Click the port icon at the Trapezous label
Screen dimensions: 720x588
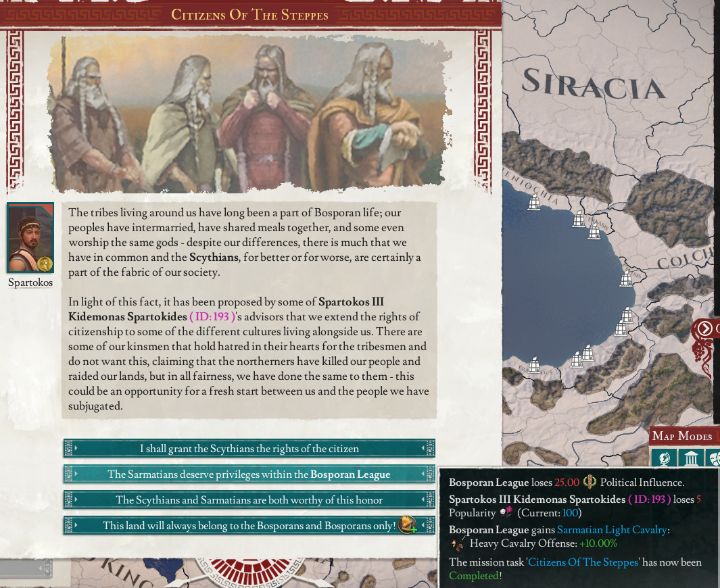click(x=533, y=365)
